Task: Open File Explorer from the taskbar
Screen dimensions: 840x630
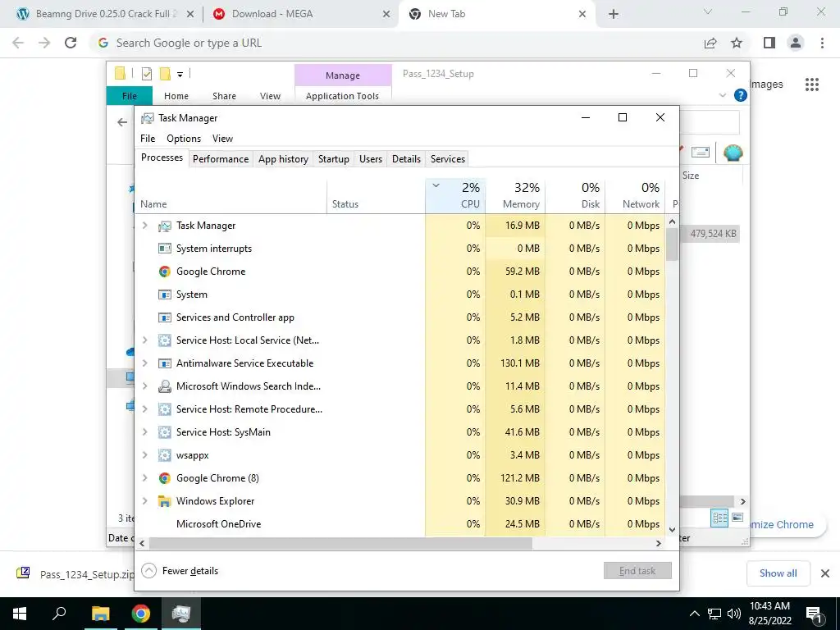Action: (x=100, y=614)
